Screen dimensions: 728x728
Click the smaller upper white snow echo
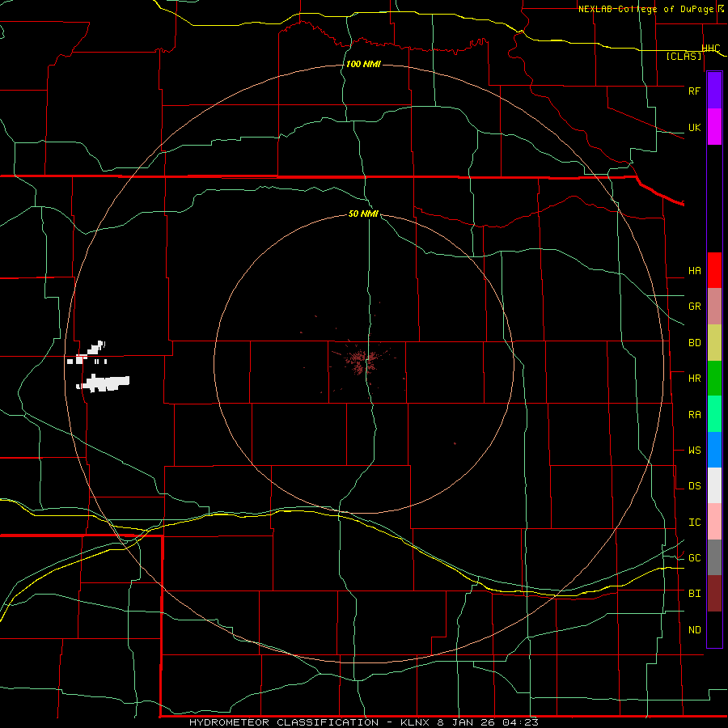tap(88, 353)
